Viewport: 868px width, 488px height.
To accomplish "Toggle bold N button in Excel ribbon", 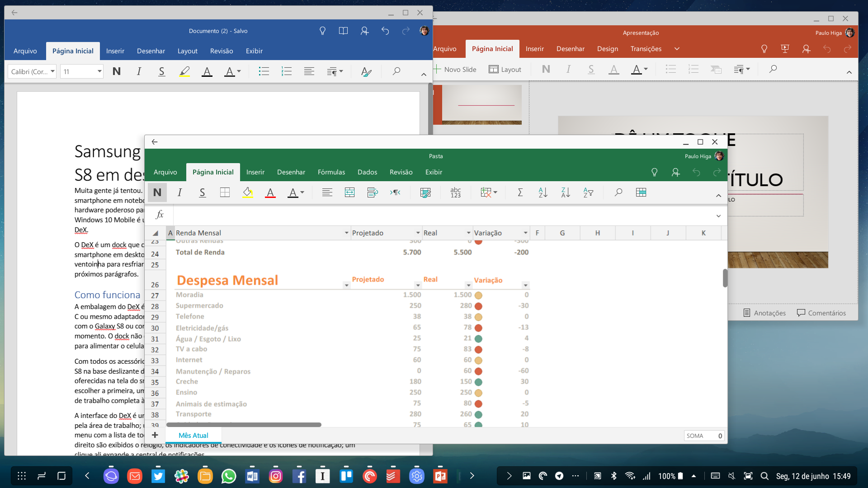I will (157, 192).
